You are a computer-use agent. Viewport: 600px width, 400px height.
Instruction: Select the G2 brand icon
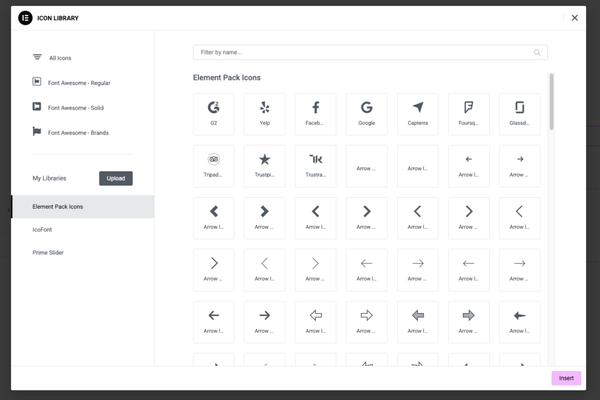tap(214, 114)
